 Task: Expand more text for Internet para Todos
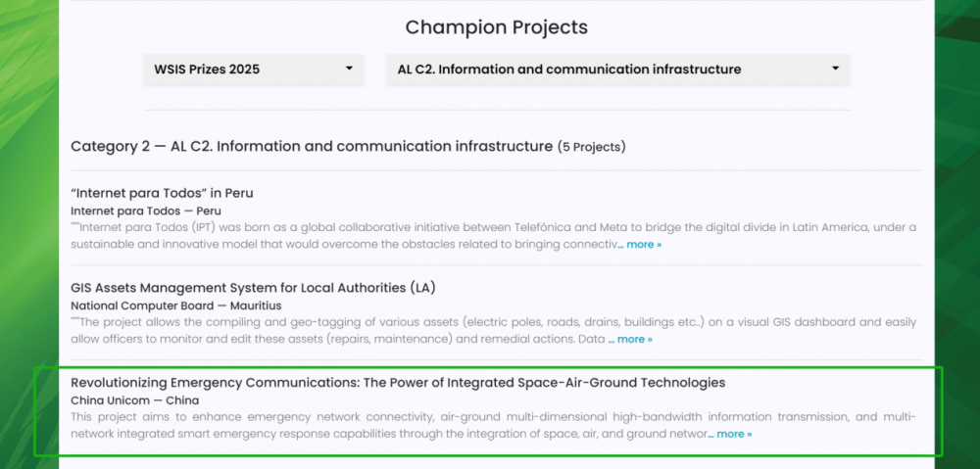tap(640, 245)
